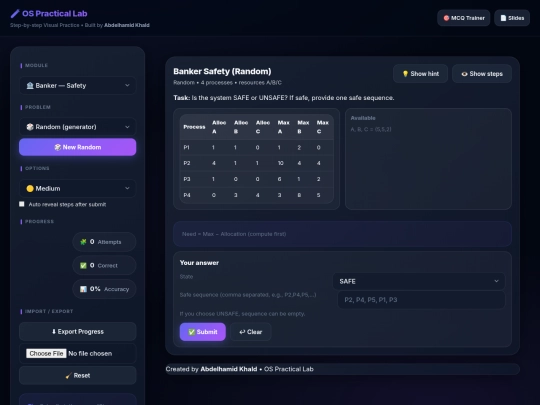Generate a New Random problem

coord(77,147)
